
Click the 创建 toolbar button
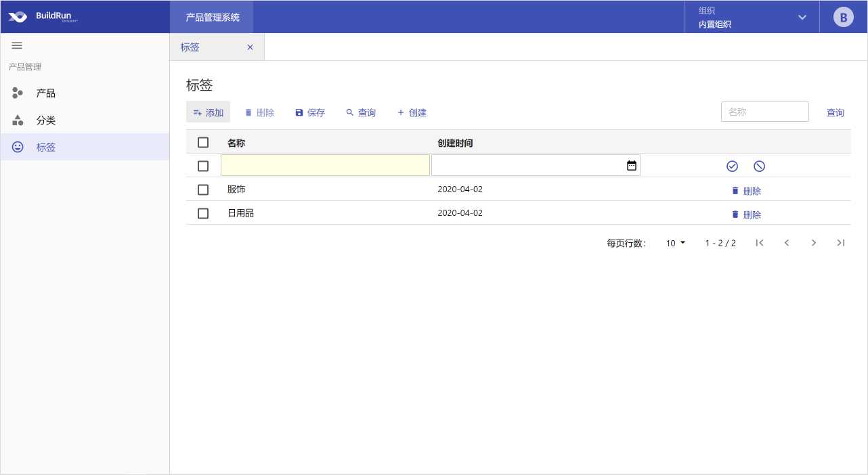(x=412, y=112)
